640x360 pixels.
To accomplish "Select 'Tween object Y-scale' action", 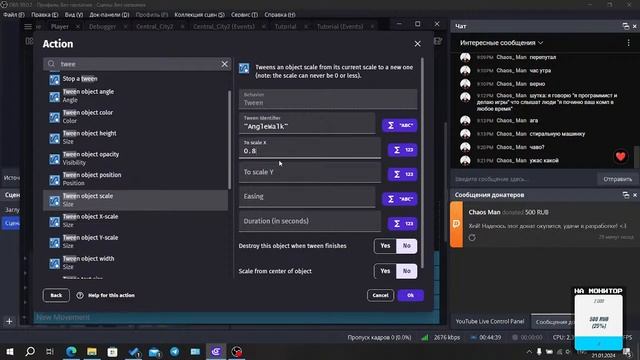I will [136, 242].
